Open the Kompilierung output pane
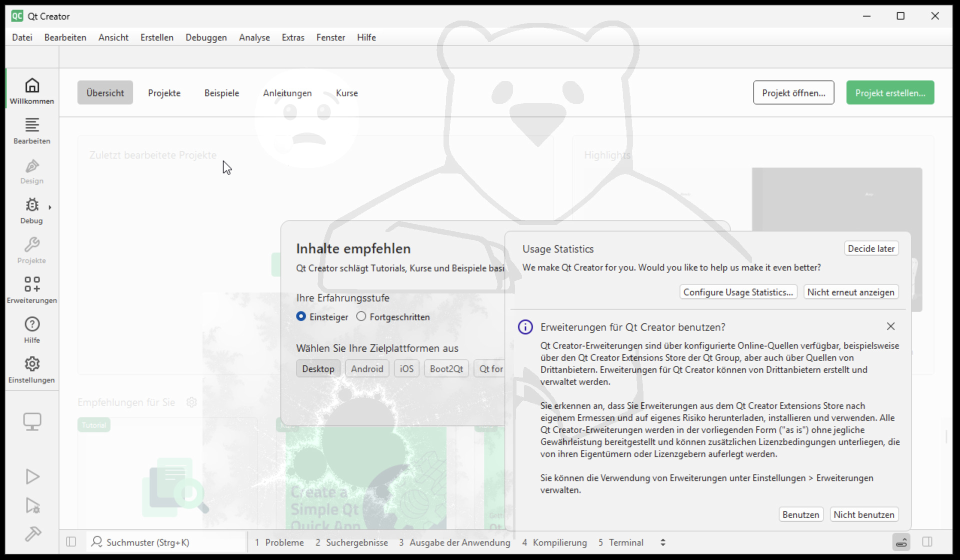This screenshot has width=960, height=560. pyautogui.click(x=554, y=542)
